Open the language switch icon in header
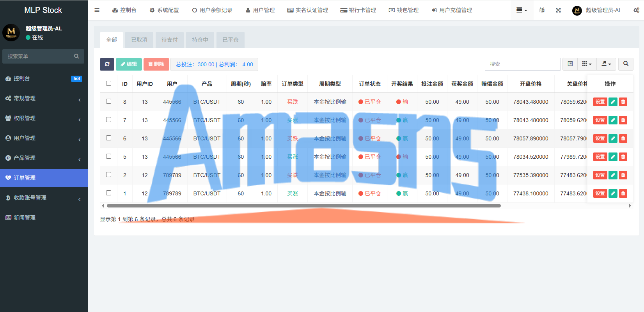Screen dimensions: 644x312 [x=542, y=10]
